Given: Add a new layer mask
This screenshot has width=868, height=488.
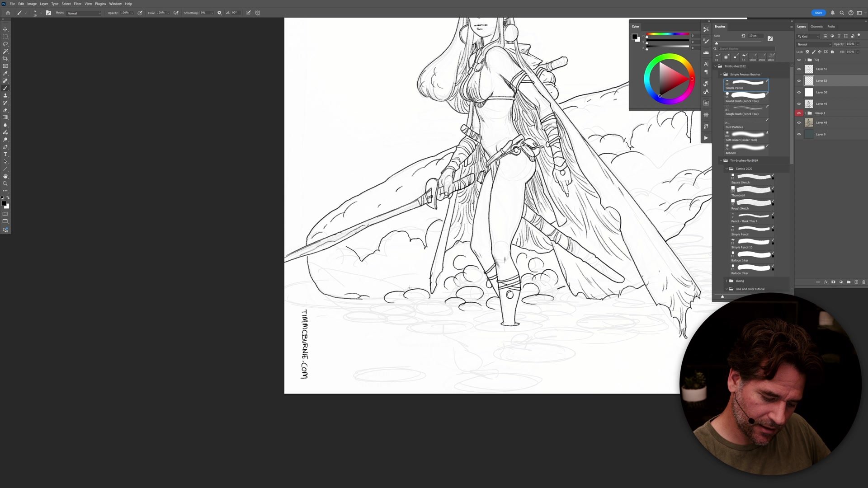Looking at the screenshot, I should coord(833,282).
